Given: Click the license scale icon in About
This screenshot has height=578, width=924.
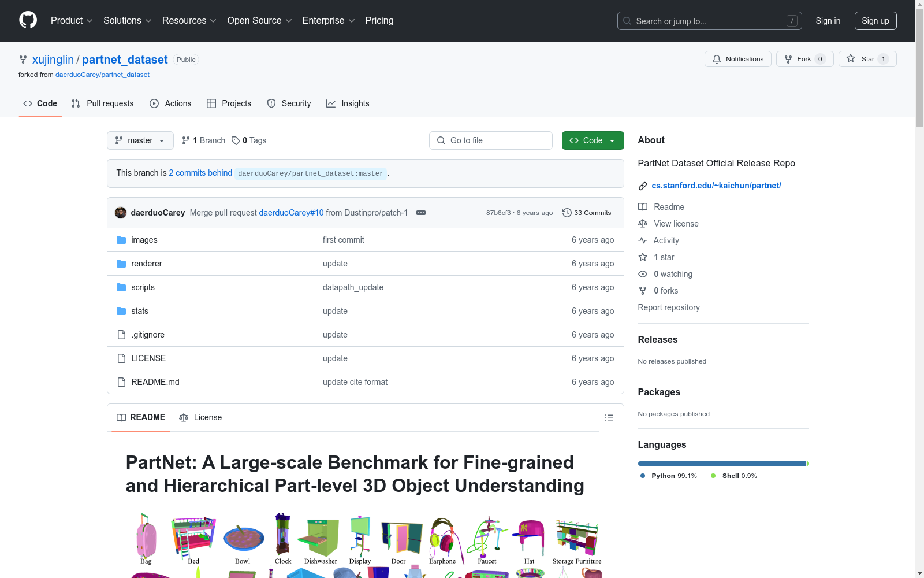Looking at the screenshot, I should click(x=643, y=224).
